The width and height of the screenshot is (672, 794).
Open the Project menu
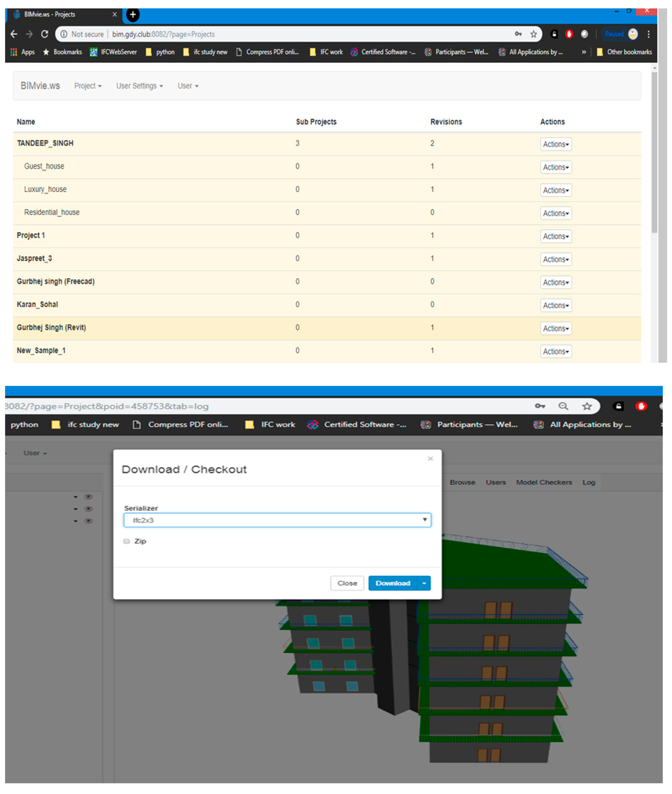click(88, 86)
